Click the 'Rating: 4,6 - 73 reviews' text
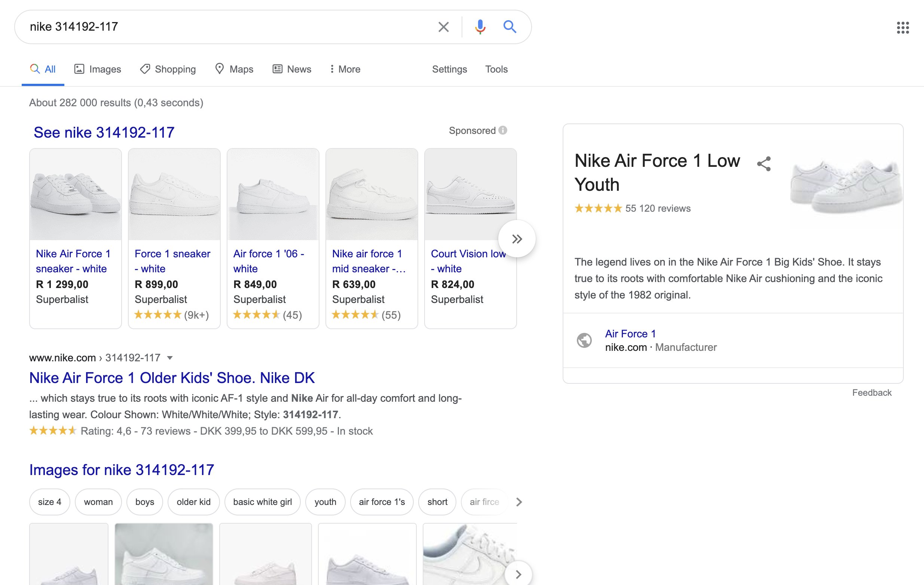The height and width of the screenshot is (585, 924). tap(135, 431)
